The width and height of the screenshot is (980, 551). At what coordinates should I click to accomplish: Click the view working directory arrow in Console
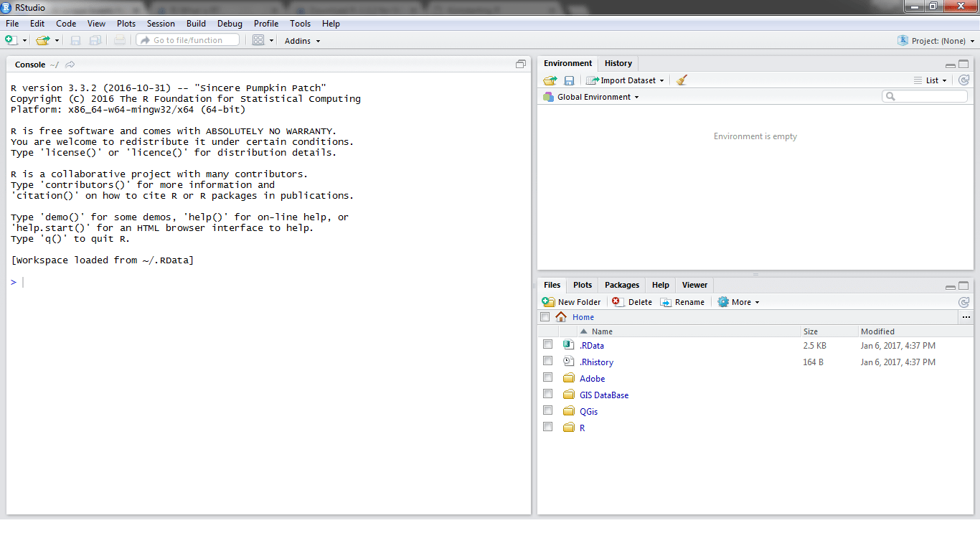(70, 65)
